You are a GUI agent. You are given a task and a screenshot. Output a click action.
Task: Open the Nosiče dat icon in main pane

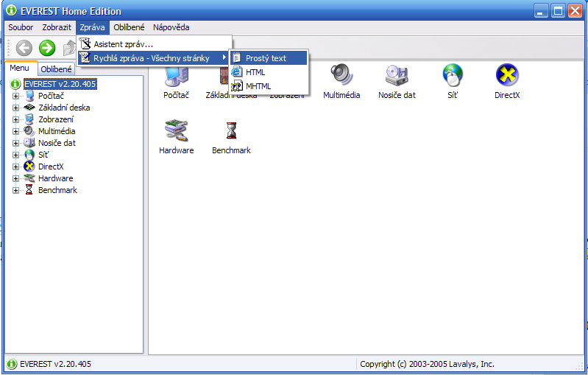click(397, 74)
